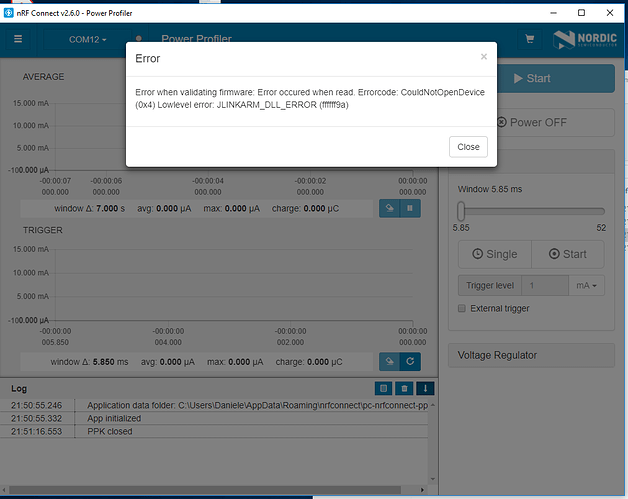
Task: Click the horizontal scrollbar right arrow
Action: [422, 490]
